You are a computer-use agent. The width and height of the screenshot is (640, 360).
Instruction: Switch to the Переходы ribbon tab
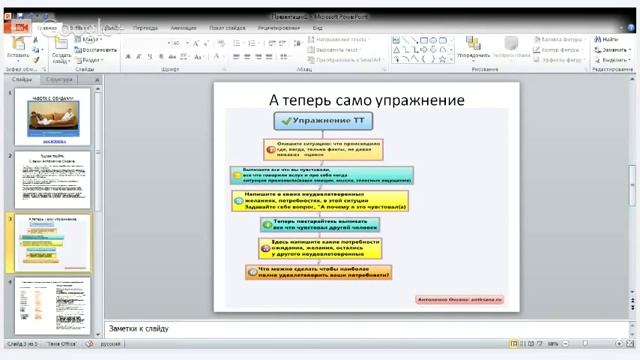click(145, 28)
